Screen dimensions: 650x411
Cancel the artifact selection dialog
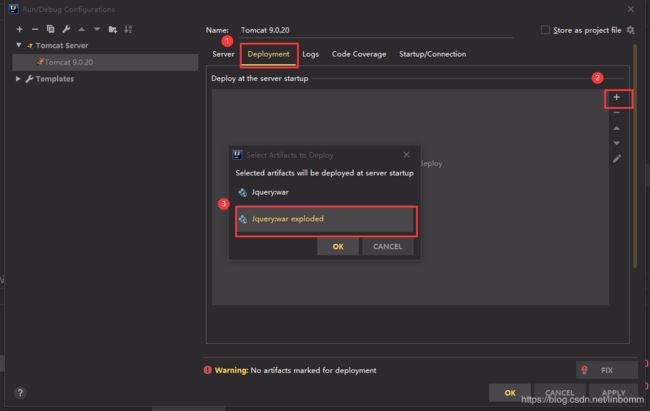coord(388,247)
